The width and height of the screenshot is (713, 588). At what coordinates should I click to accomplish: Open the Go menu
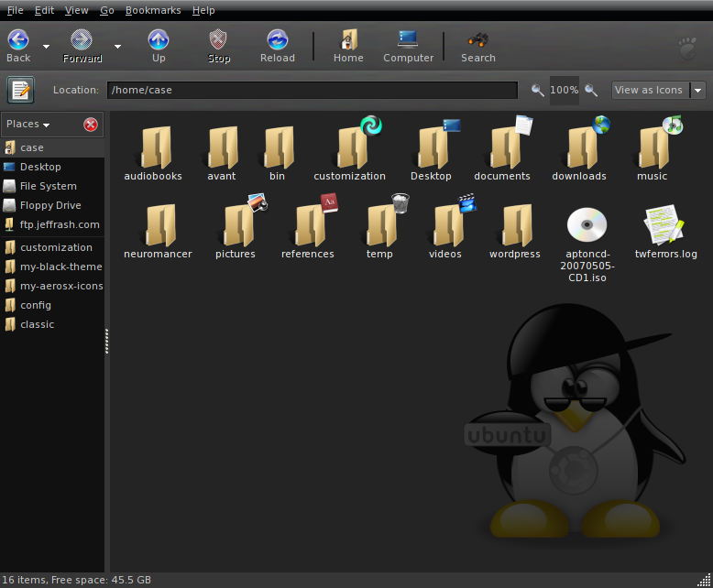(x=107, y=10)
